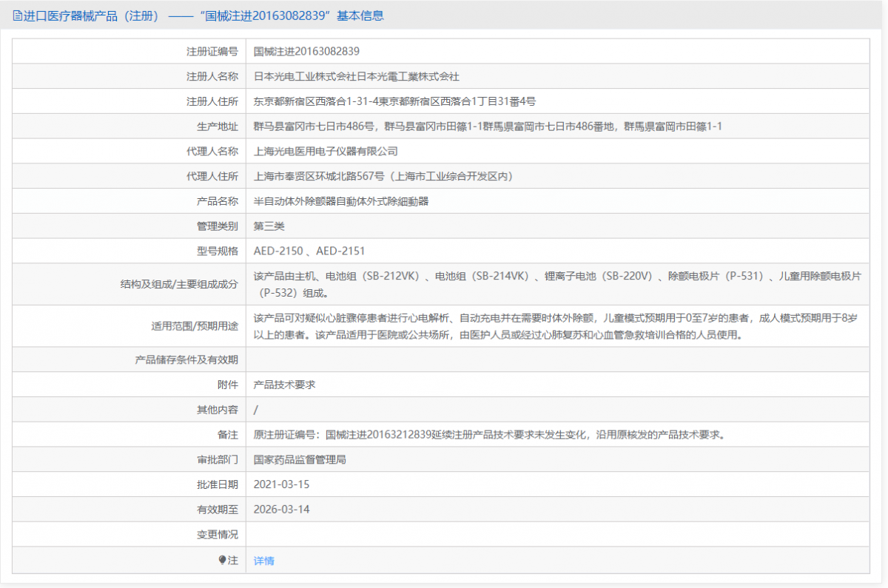Select agent name 上海光电医用电子仪器有限公司
The height and width of the screenshot is (588, 888).
(x=326, y=151)
